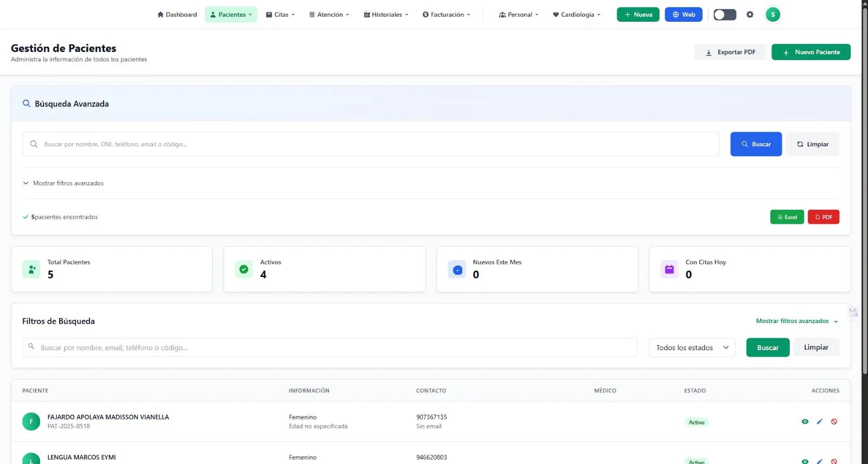Click the blue Buscar button
Viewport: 868px width, 464px height.
(x=756, y=144)
